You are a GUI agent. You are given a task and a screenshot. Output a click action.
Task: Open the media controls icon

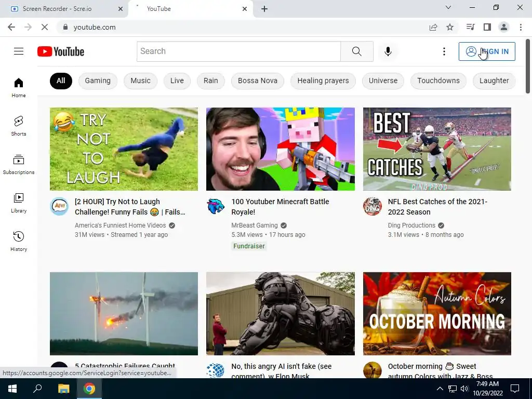click(470, 27)
